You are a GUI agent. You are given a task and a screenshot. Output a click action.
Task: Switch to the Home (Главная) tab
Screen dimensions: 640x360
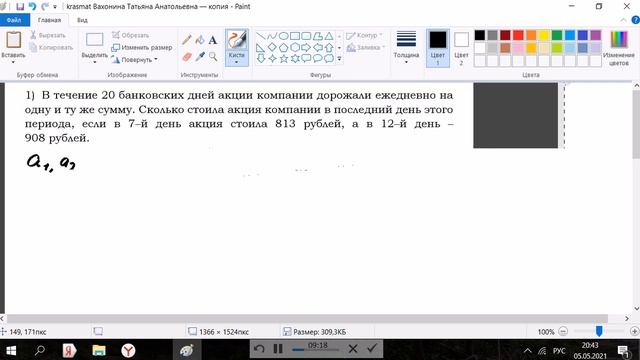49,20
